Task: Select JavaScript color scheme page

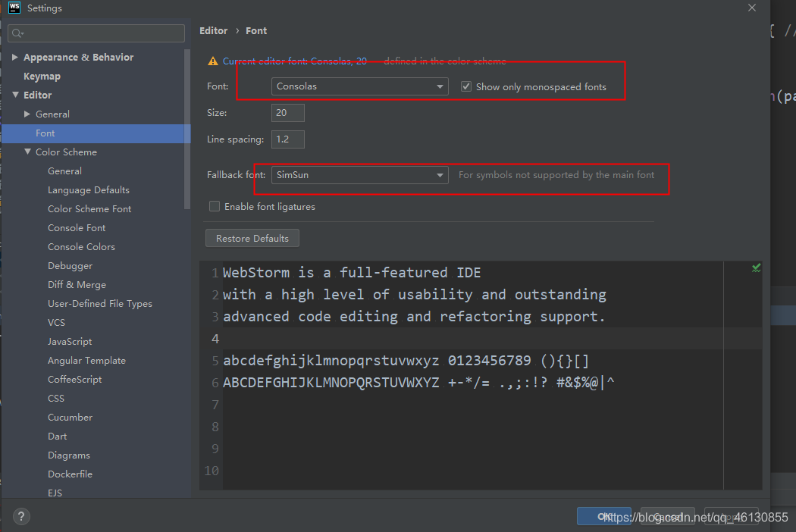Action: pyautogui.click(x=70, y=342)
